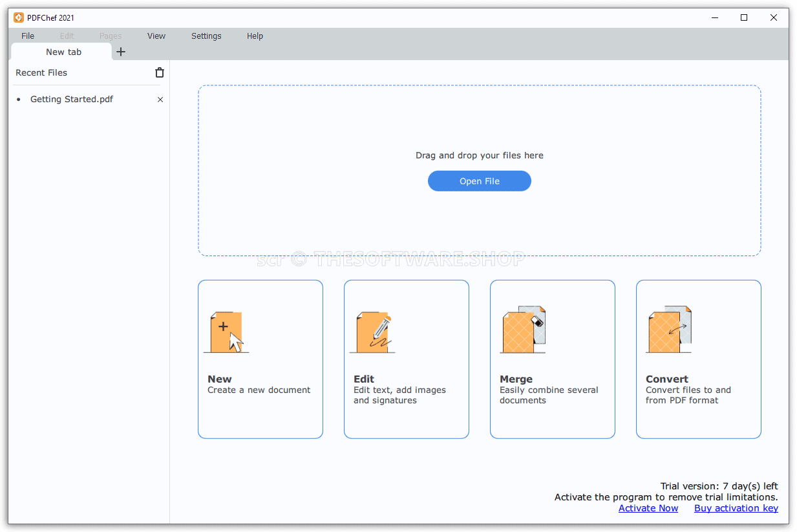Click the Merge documents icon
This screenshot has width=797, height=532.
coord(523,330)
